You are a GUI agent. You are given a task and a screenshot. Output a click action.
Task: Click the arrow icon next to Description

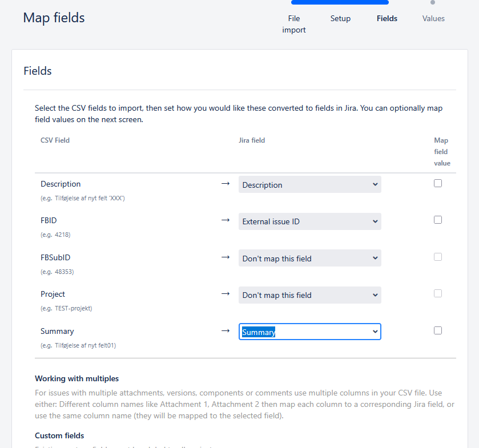point(226,184)
